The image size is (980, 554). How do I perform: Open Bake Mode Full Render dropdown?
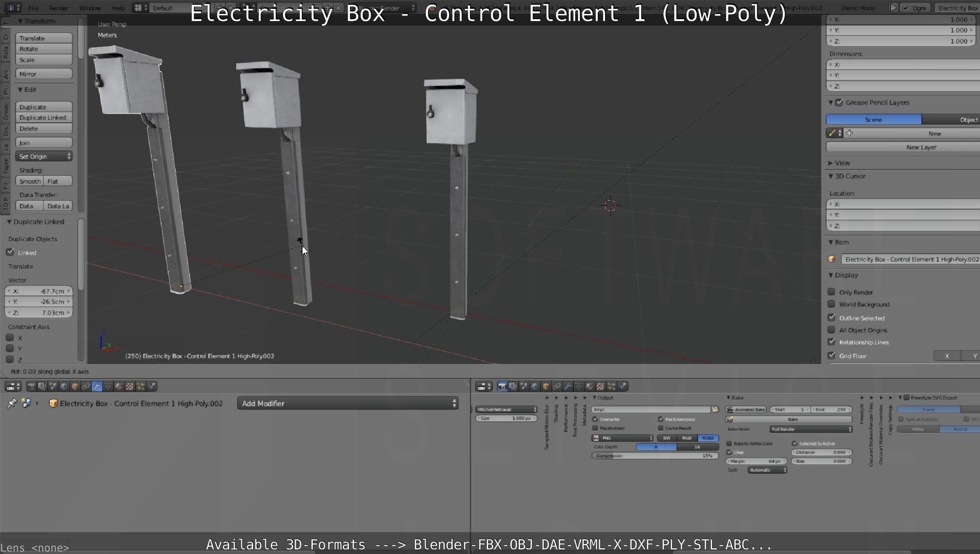click(x=811, y=429)
